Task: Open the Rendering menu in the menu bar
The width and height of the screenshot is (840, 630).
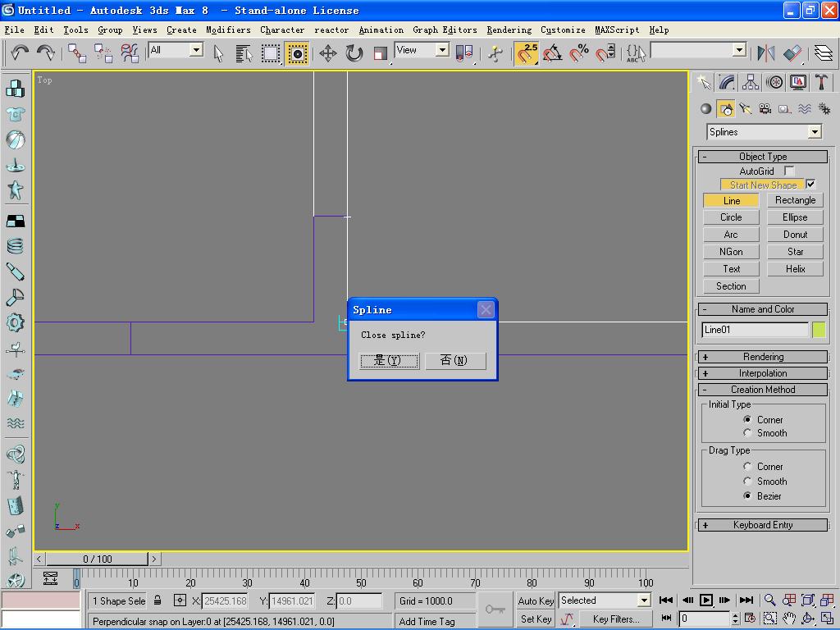Action: [509, 30]
